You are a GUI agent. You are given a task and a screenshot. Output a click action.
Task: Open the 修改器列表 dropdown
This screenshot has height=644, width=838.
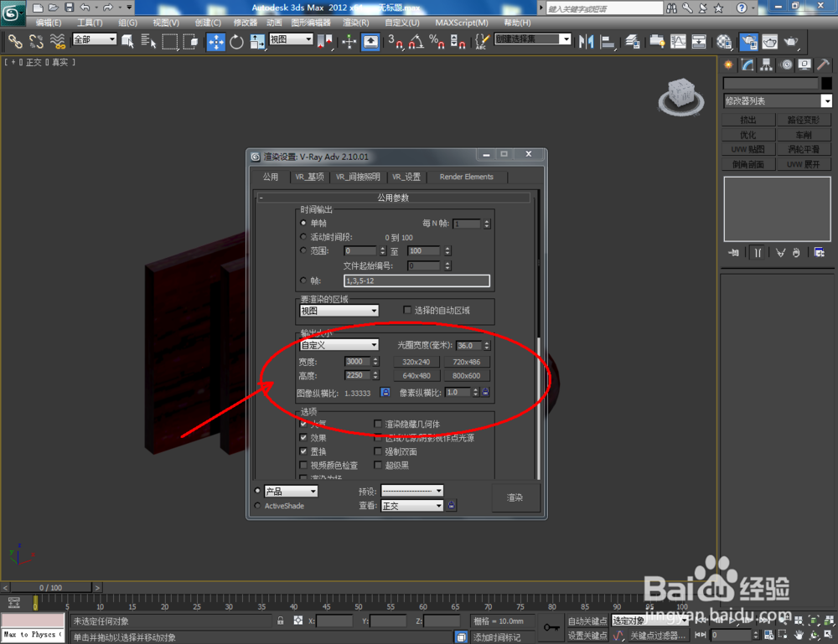coord(777,100)
